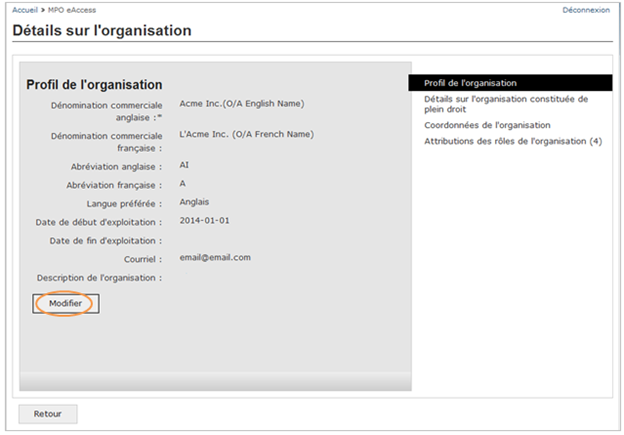Click the Description de l'organisation label
This screenshot has width=624, height=435.
[x=99, y=278]
